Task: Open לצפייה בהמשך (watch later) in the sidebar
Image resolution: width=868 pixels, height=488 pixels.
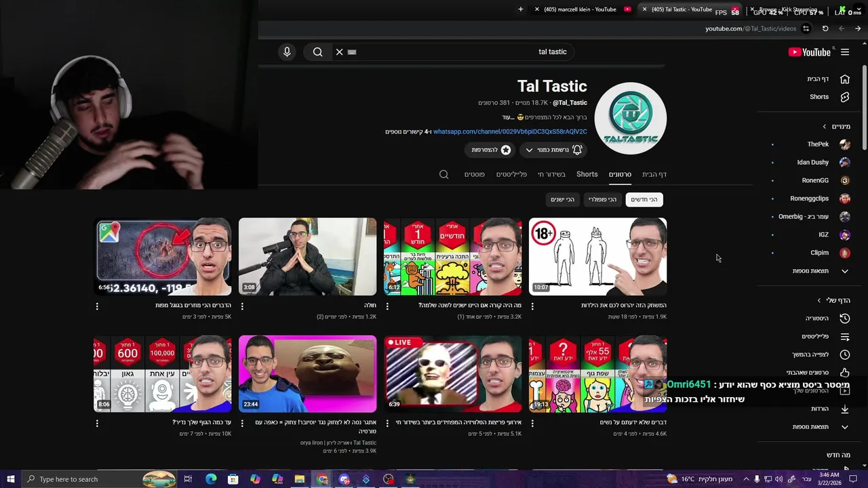Action: (821, 354)
